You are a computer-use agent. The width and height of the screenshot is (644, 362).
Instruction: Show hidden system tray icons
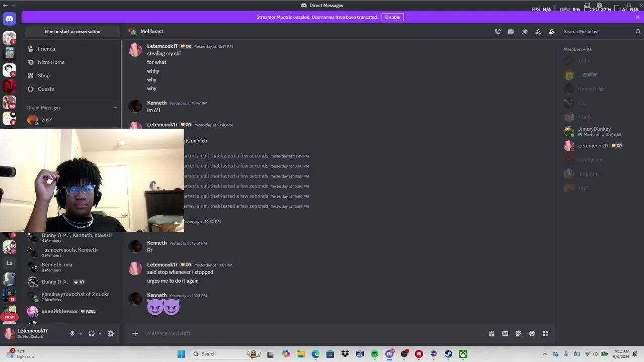coord(544,354)
